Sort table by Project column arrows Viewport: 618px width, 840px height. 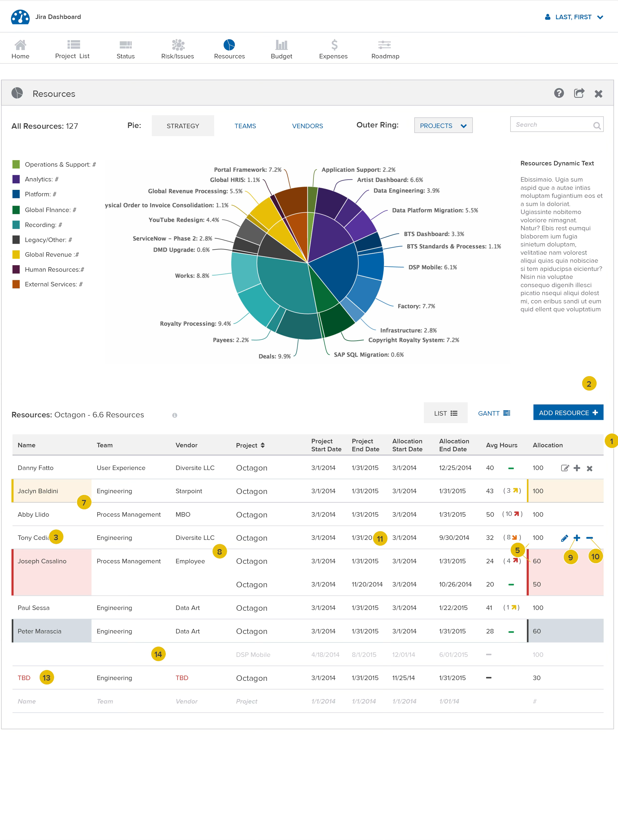[263, 445]
